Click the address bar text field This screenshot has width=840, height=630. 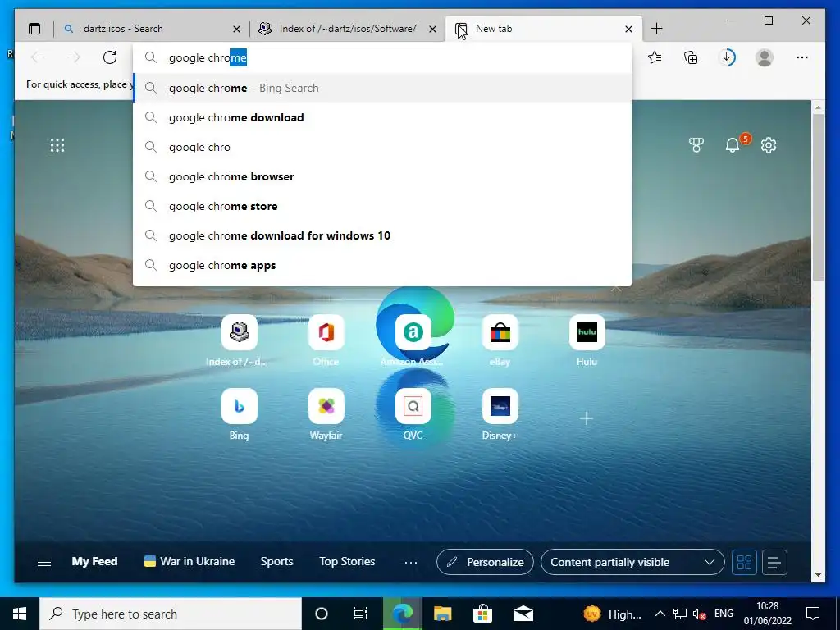pyautogui.click(x=382, y=57)
